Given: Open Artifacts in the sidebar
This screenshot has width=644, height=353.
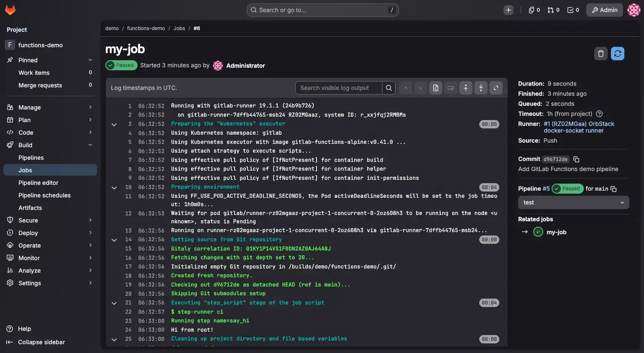Looking at the screenshot, I should [50, 208].
